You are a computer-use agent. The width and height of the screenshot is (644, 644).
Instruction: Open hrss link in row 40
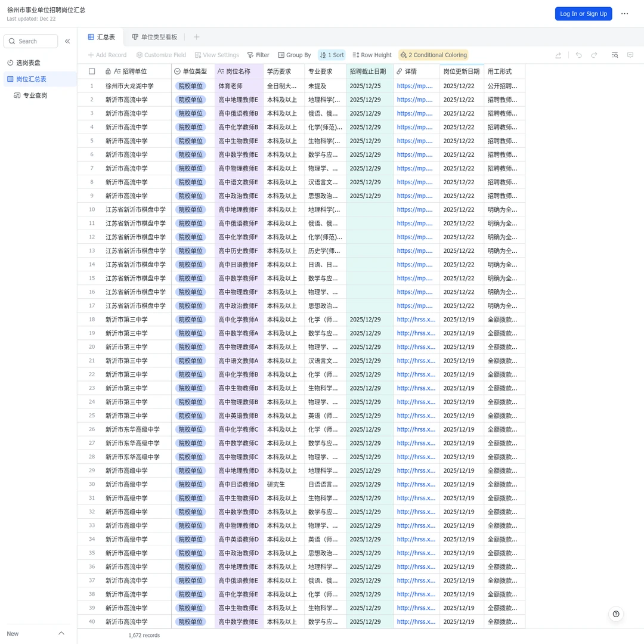tap(416, 622)
